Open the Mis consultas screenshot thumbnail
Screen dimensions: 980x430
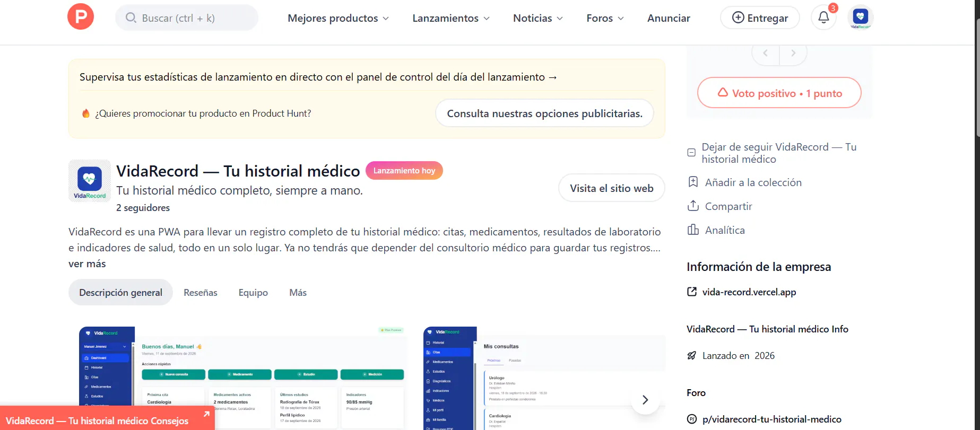point(544,378)
